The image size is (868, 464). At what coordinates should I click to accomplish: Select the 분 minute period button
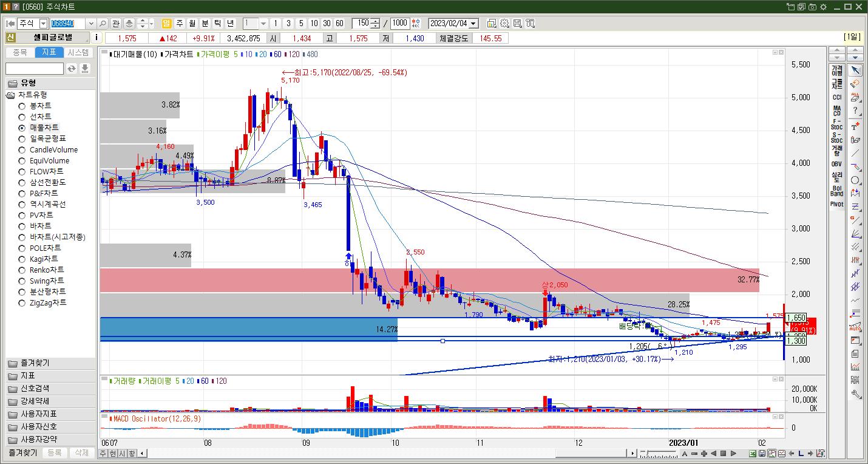pyautogui.click(x=205, y=23)
